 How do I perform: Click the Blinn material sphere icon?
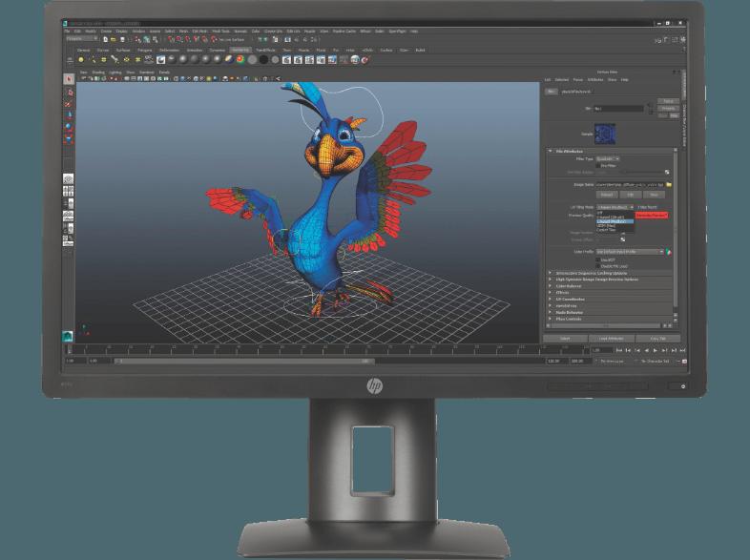coord(183,60)
